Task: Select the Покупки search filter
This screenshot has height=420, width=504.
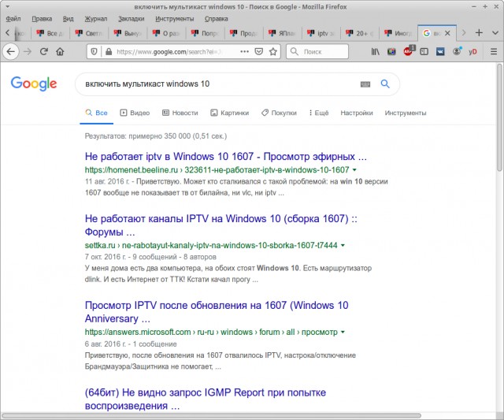Action: point(279,113)
